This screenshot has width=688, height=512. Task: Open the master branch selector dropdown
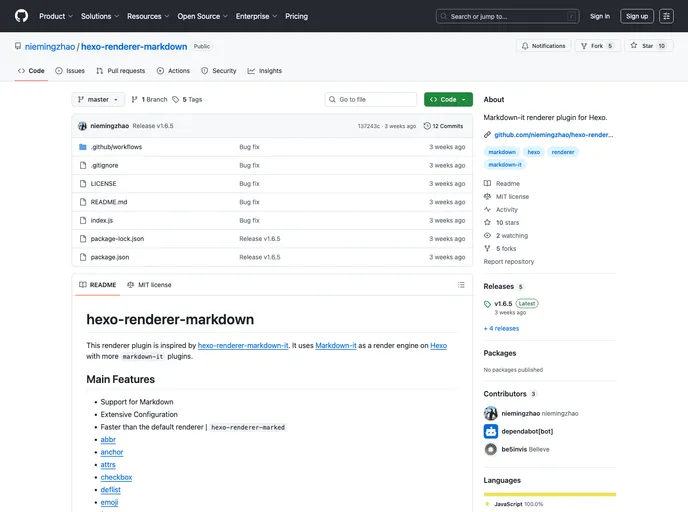[98, 100]
